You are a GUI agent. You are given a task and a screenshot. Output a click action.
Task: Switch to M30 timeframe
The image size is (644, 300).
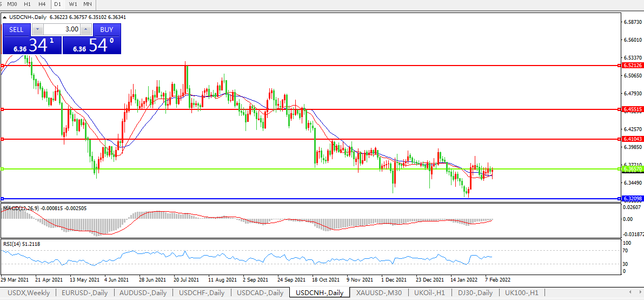click(12, 4)
